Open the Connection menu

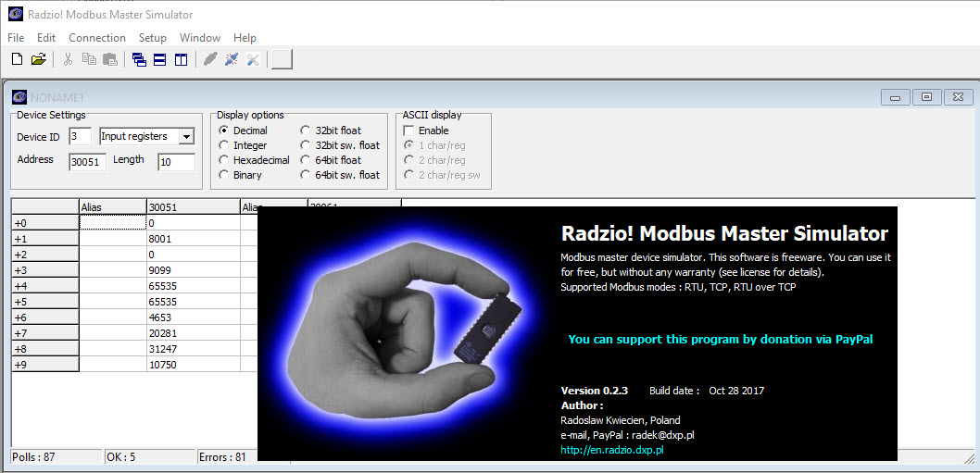pos(97,38)
